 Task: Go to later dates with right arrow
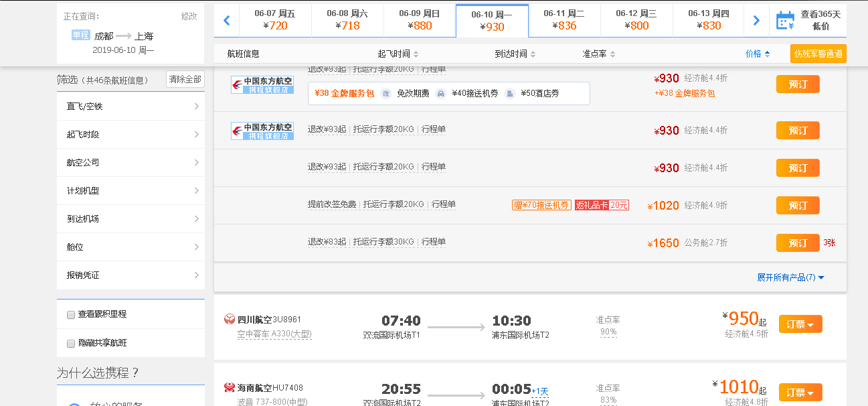point(756,21)
